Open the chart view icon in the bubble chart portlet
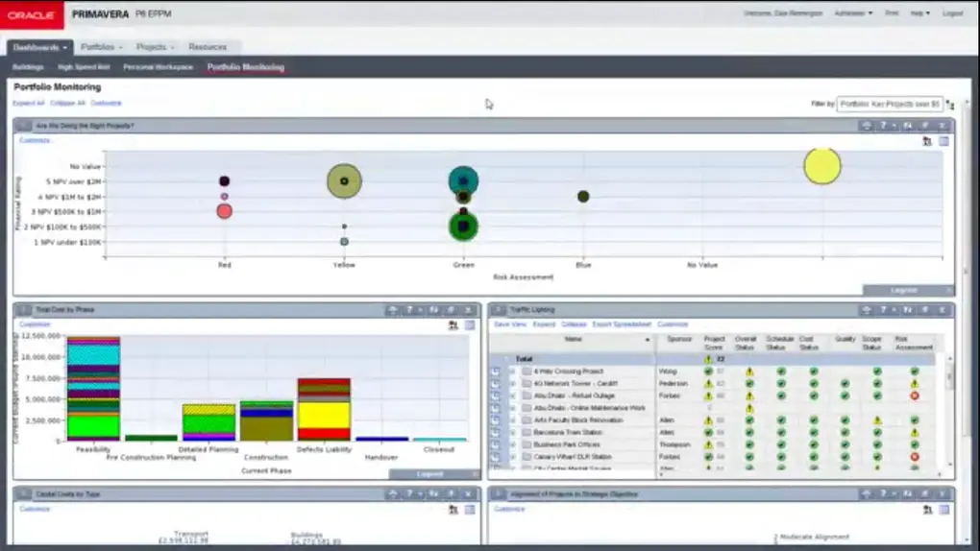This screenshot has height=551, width=980. coord(927,141)
